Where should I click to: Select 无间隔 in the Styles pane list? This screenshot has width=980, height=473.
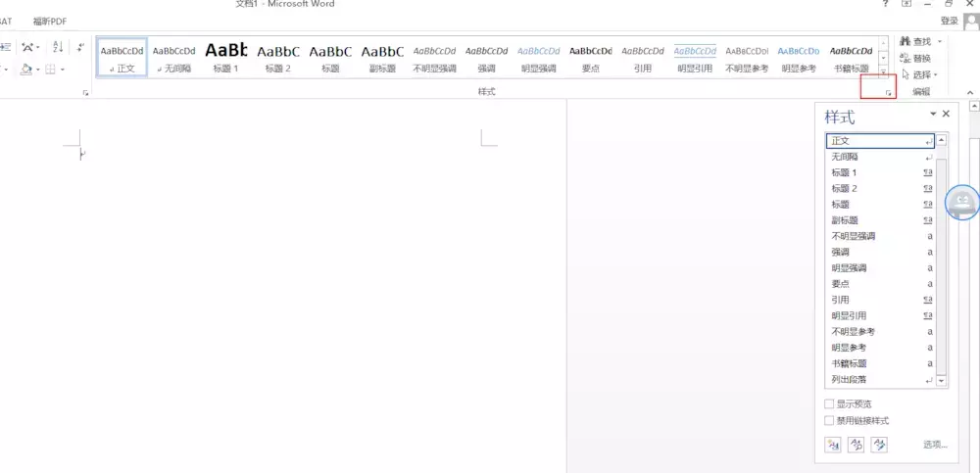click(881, 157)
